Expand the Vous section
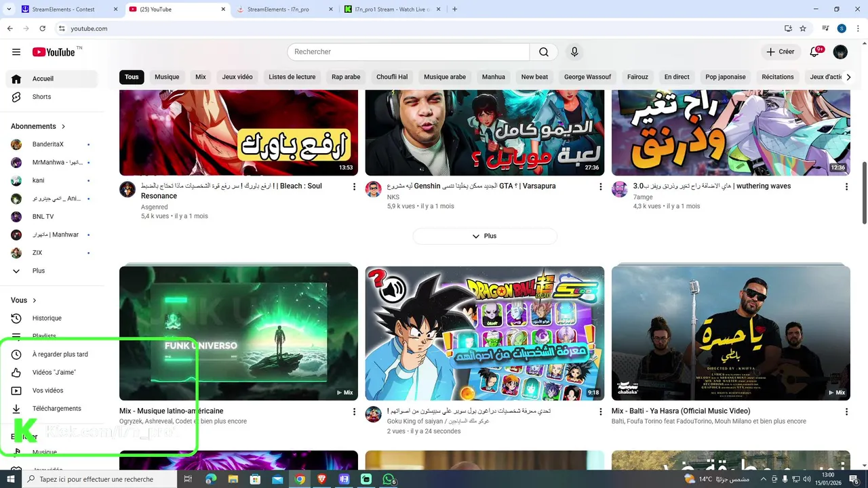 tap(24, 300)
